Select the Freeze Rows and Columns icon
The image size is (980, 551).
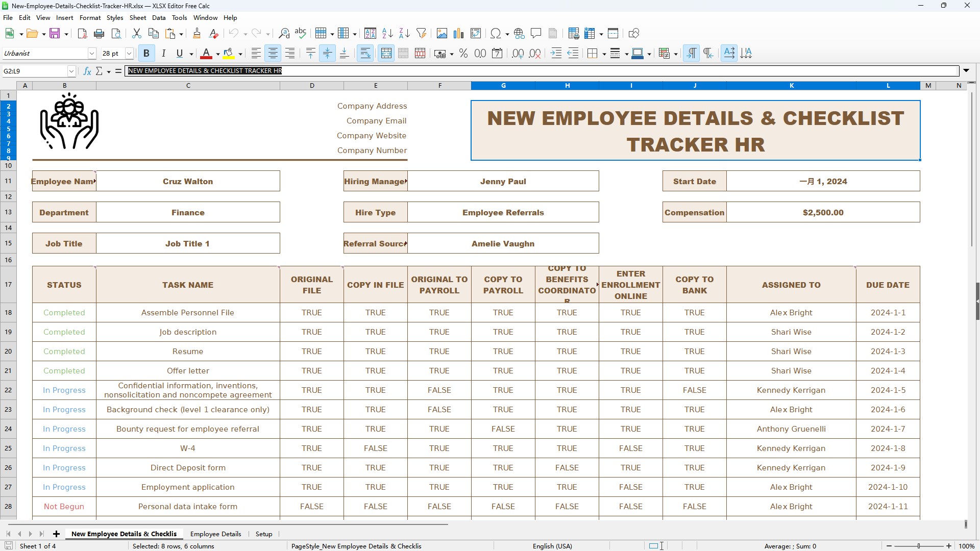(x=590, y=33)
